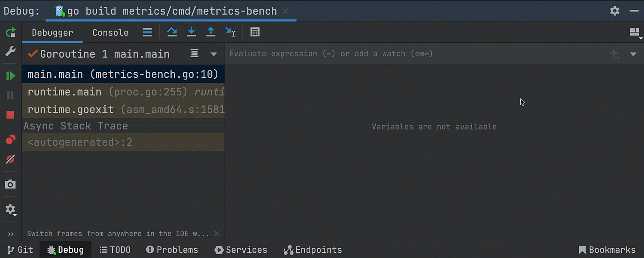Select the Debugger tab
The width and height of the screenshot is (644, 258).
coord(52,33)
